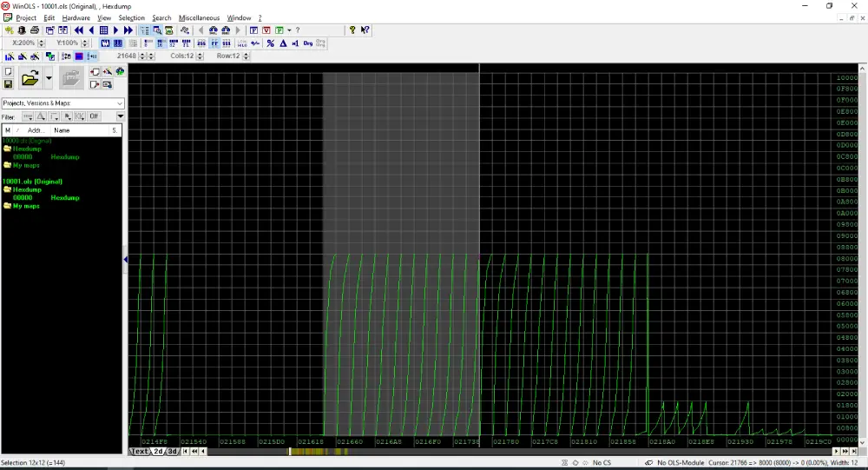868x470 pixels.
Task: Toggle the FF hexadecimal display button
Action: click(x=214, y=43)
